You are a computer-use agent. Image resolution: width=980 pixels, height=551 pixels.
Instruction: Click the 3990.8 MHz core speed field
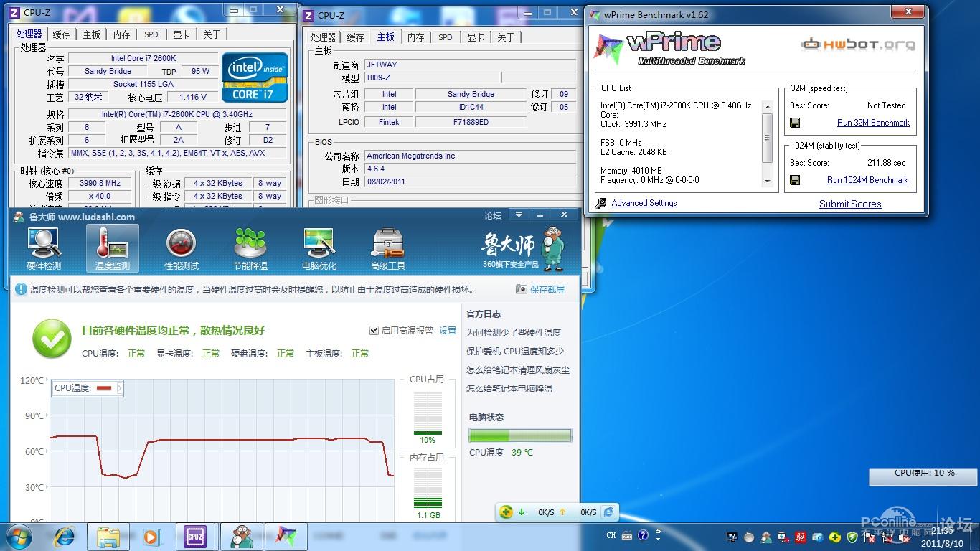(x=100, y=183)
